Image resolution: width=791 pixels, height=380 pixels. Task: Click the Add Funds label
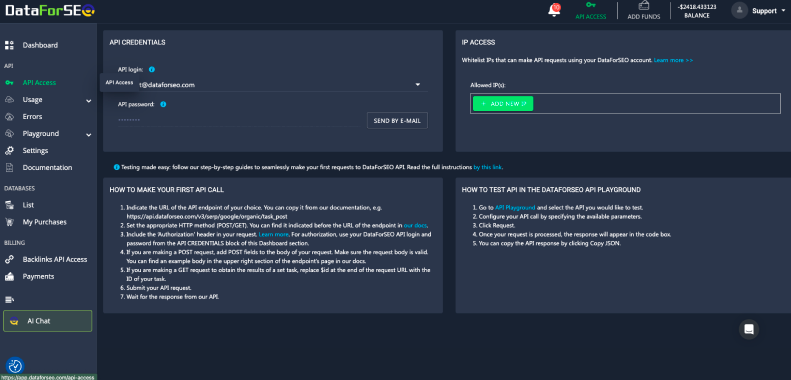click(x=644, y=17)
